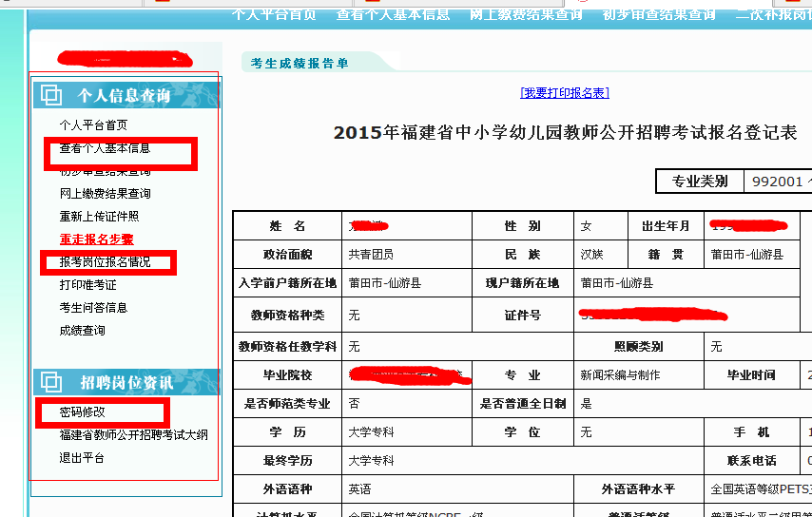
Task: Open 密码修改 under 招聘岗位资讯
Action: coord(82,412)
